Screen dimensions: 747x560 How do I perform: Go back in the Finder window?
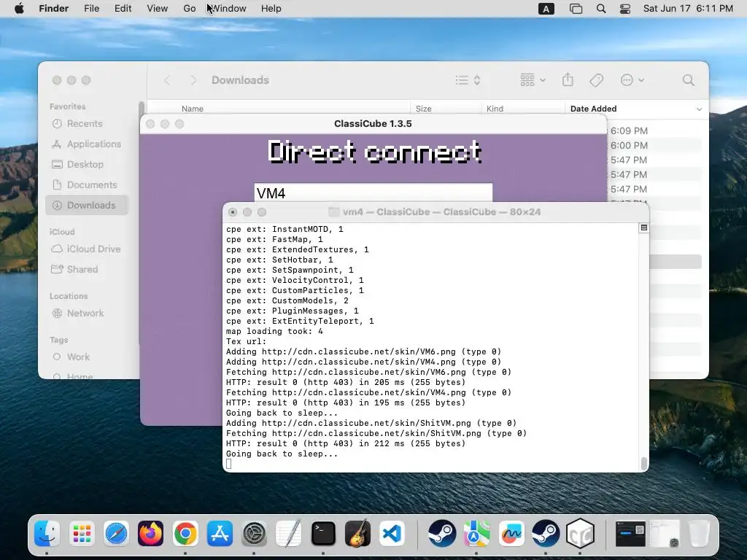167,80
